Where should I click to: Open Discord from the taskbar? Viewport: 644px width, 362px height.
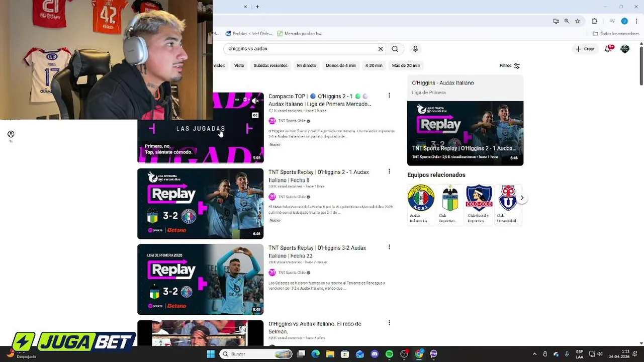click(x=375, y=354)
